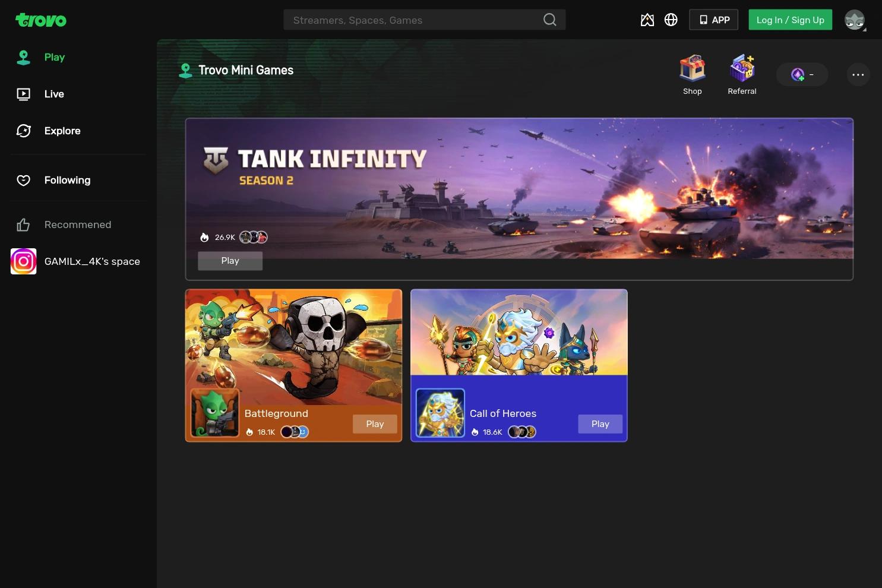Open the Shop store icon
The height and width of the screenshot is (588, 882).
693,68
